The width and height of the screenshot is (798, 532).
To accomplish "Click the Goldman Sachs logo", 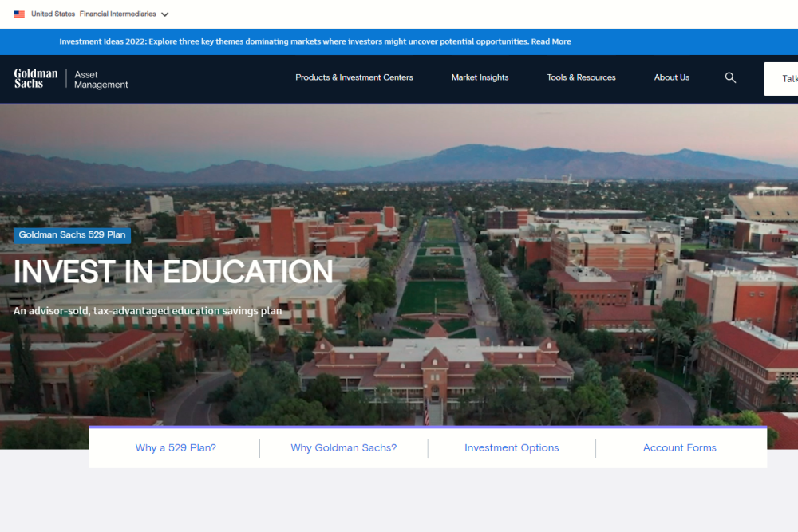I will (36, 78).
